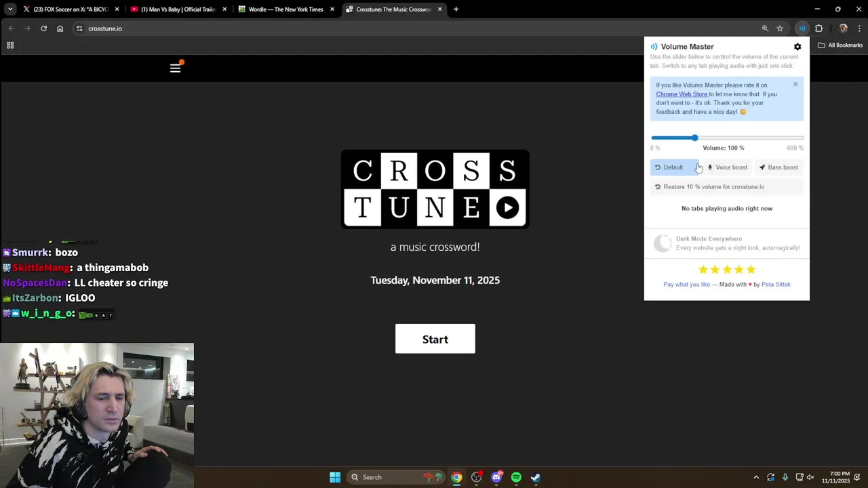This screenshot has width=868, height=488.
Task: Go to the browser home page
Action: point(60,28)
